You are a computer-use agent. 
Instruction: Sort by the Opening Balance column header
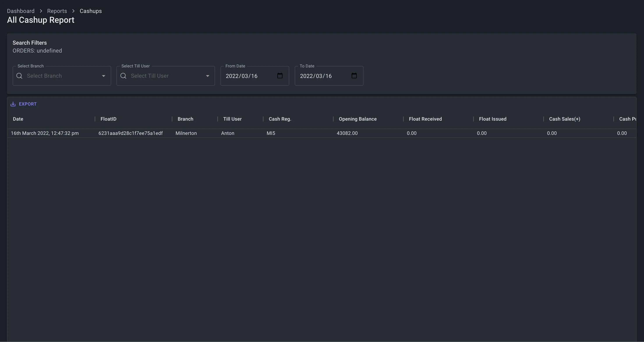click(357, 119)
